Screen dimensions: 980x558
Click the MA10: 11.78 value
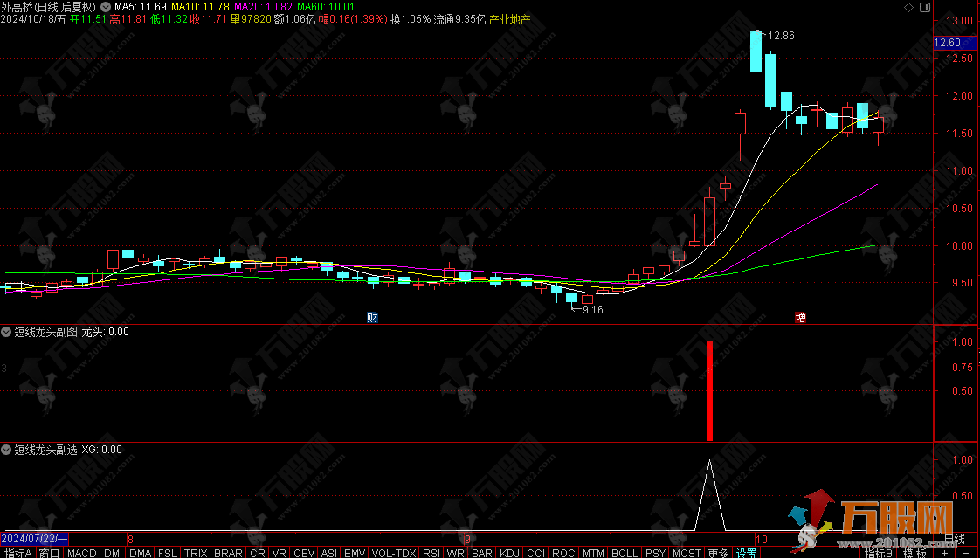pyautogui.click(x=200, y=7)
